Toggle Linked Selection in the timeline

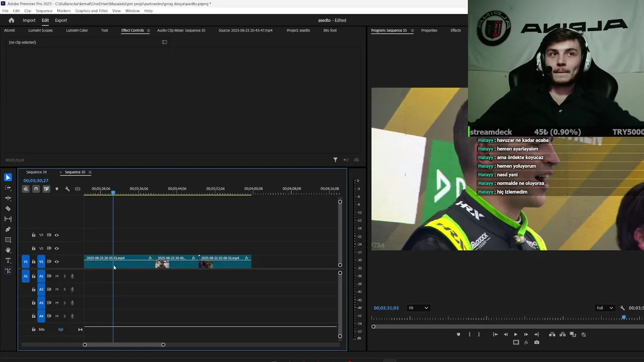tap(46, 189)
